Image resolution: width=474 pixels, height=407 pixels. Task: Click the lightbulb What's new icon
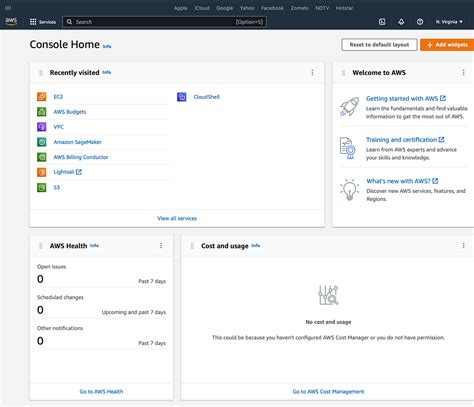[x=349, y=189]
